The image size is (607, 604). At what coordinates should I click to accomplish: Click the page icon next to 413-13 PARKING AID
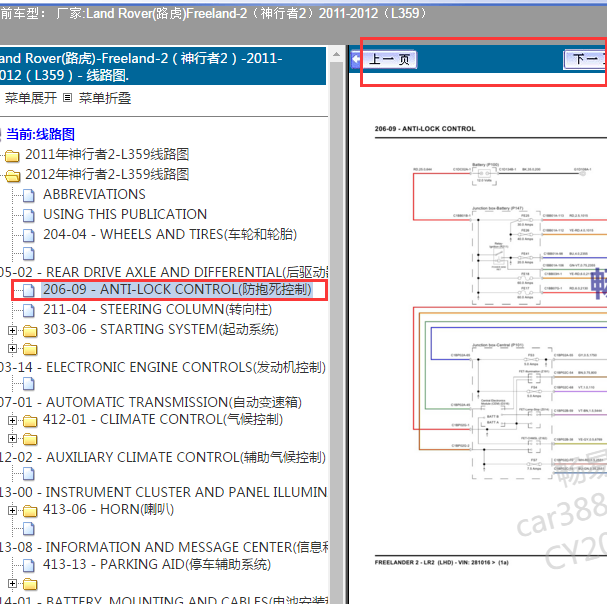click(29, 565)
